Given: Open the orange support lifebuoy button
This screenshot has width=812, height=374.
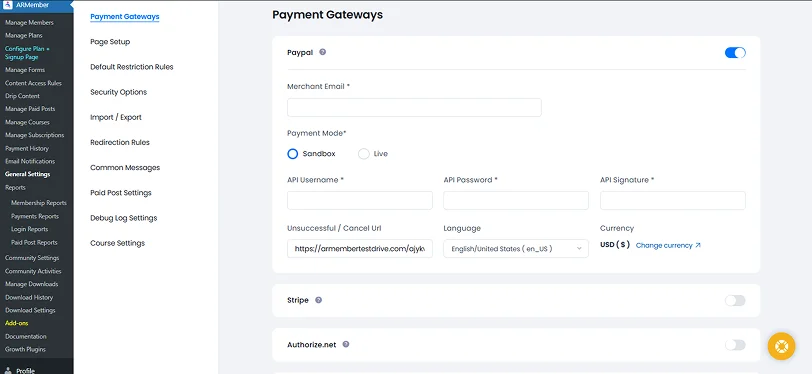Looking at the screenshot, I should click(x=781, y=346).
